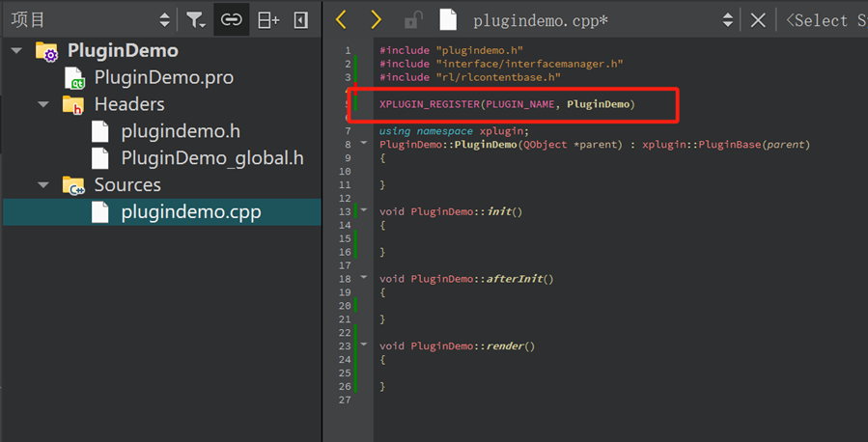Select PluginDemo_global.h header file
This screenshot has width=868, height=442.
pos(211,157)
